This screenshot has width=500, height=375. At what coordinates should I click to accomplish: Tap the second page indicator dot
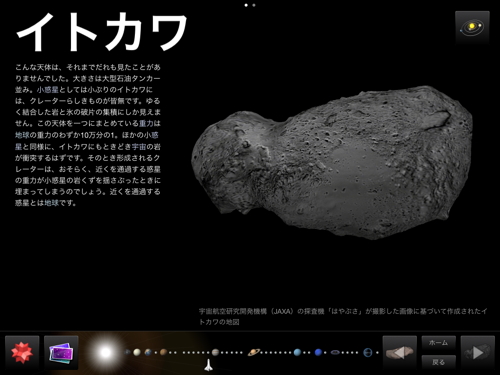pyautogui.click(x=254, y=5)
